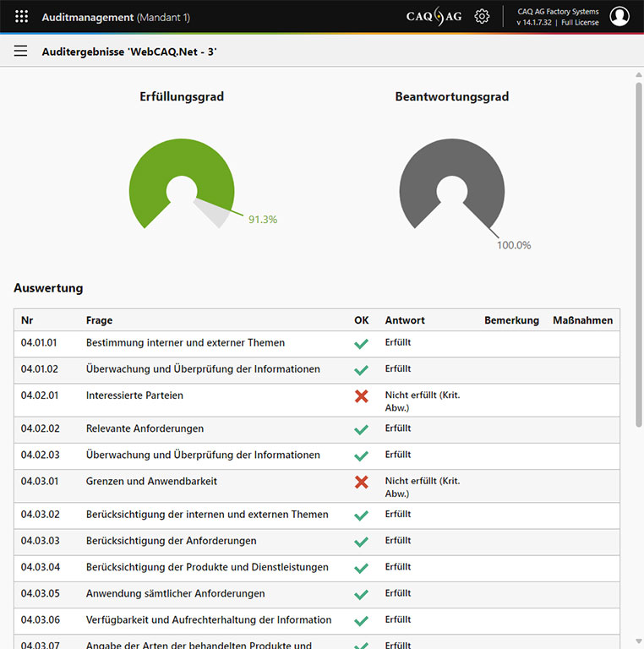Click the scrollbar down arrow
The width and height of the screenshot is (644, 649).
[x=639, y=641]
